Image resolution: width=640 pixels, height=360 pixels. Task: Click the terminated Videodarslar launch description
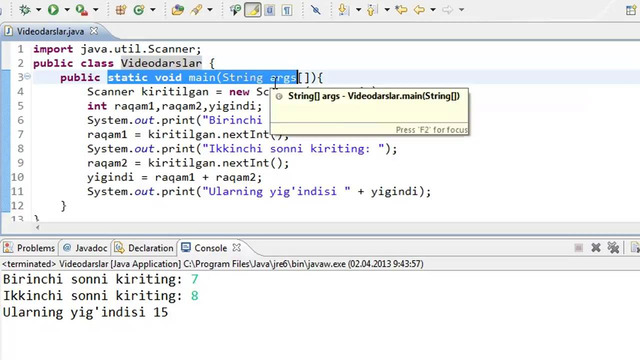click(213, 264)
